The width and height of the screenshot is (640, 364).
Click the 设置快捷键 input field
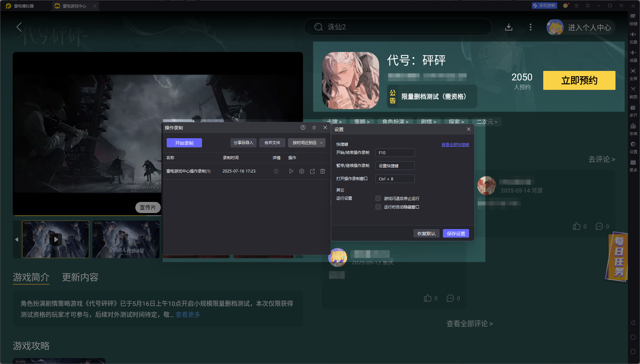click(395, 166)
